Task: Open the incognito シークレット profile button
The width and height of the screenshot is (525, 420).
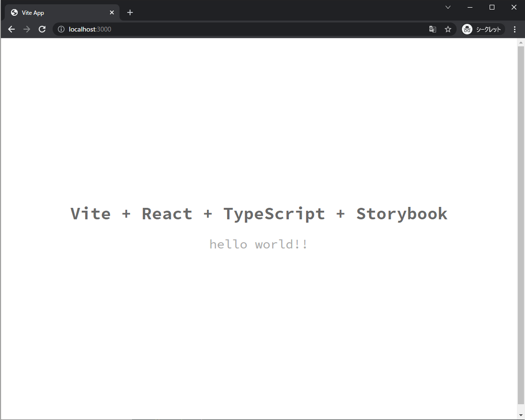Action: tap(482, 30)
